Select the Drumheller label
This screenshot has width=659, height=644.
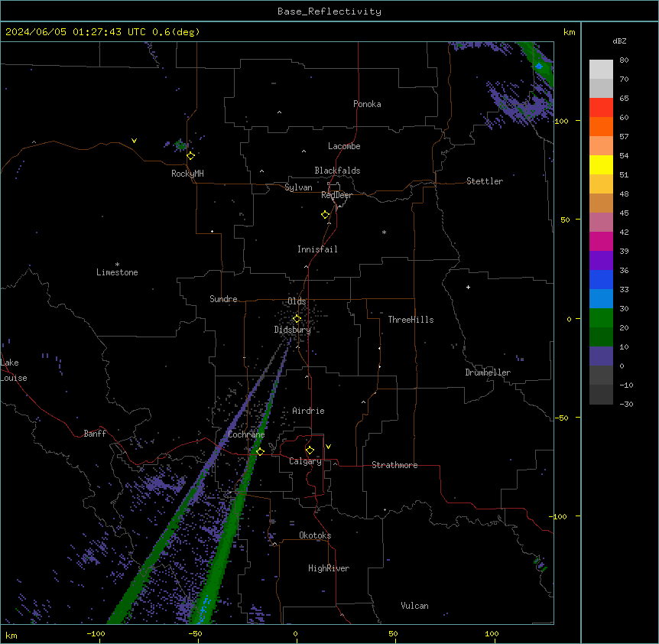point(488,372)
